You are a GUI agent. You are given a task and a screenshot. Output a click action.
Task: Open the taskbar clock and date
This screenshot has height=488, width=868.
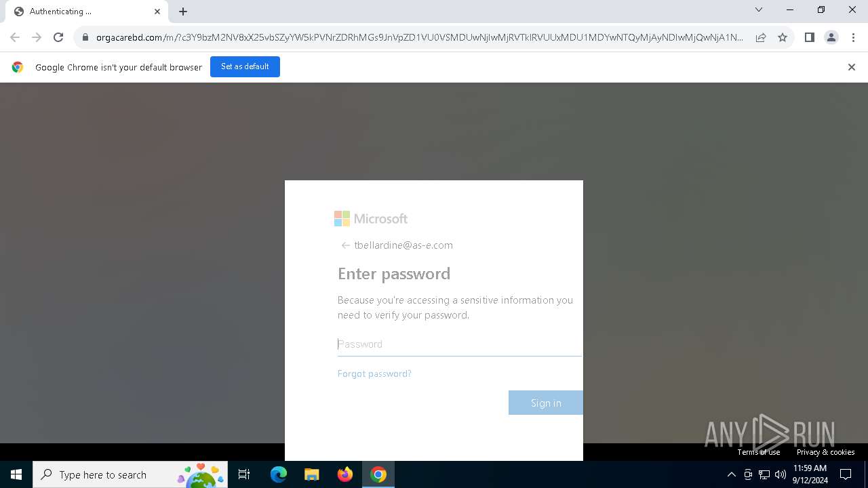pos(810,474)
